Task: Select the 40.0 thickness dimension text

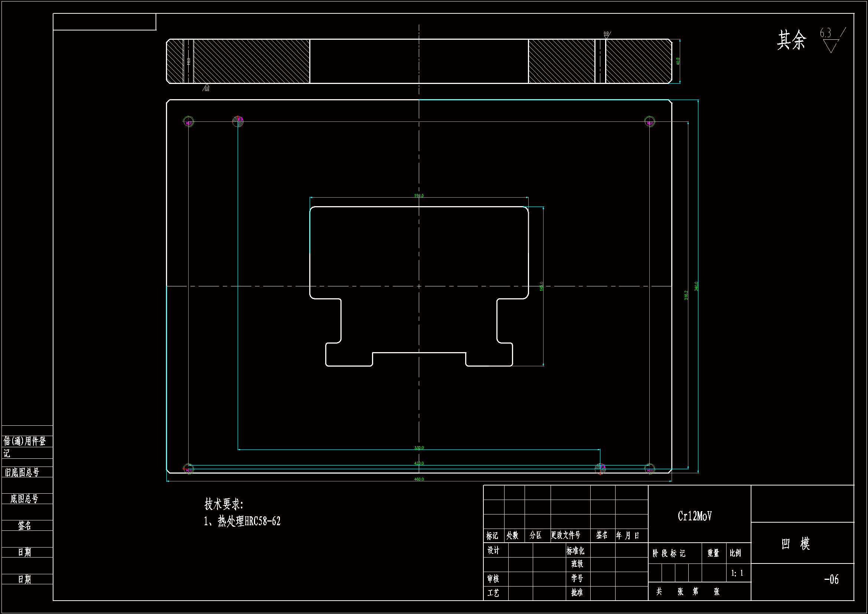Action: click(x=678, y=61)
